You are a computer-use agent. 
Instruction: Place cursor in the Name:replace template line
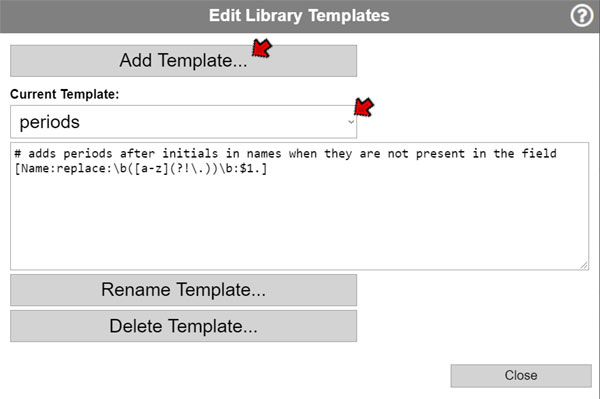(140, 168)
